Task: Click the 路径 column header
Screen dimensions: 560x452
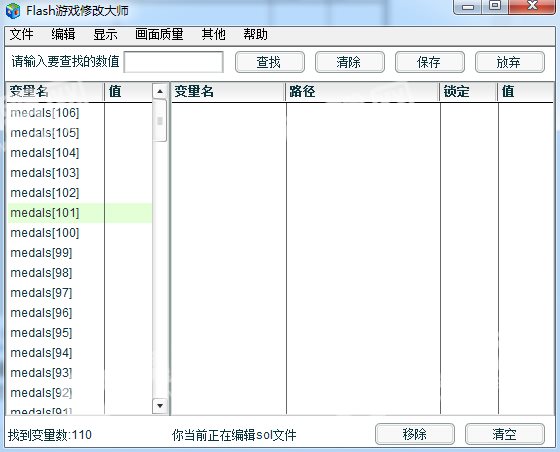Action: point(362,92)
